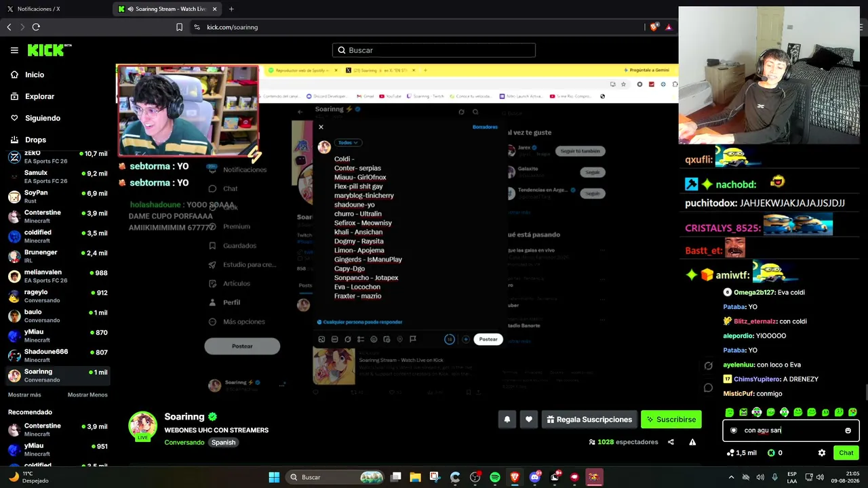Open Inicio in sidebar
Screen dimensions: 868x488
(28, 75)
